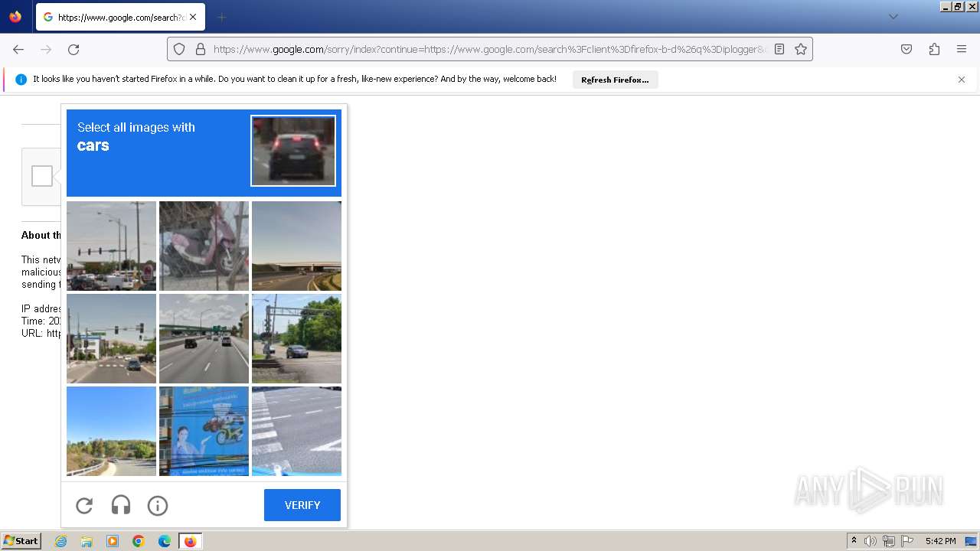Launch Microsoft Edge from taskbar

click(x=165, y=541)
